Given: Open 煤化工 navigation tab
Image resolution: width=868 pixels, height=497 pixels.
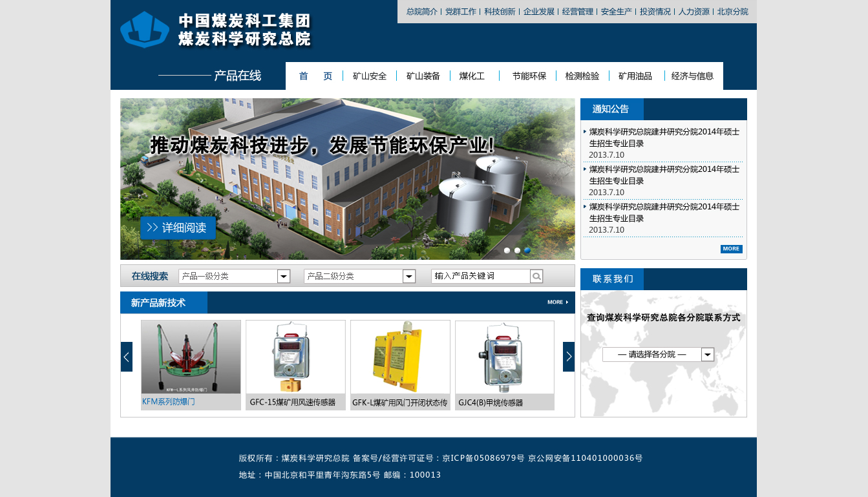Looking at the screenshot, I should click(x=472, y=76).
